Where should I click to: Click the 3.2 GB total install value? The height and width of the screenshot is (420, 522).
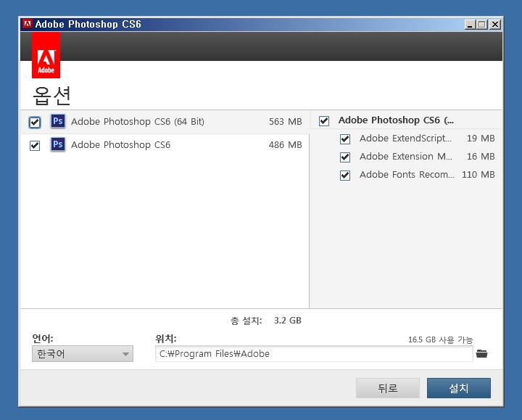pos(288,321)
